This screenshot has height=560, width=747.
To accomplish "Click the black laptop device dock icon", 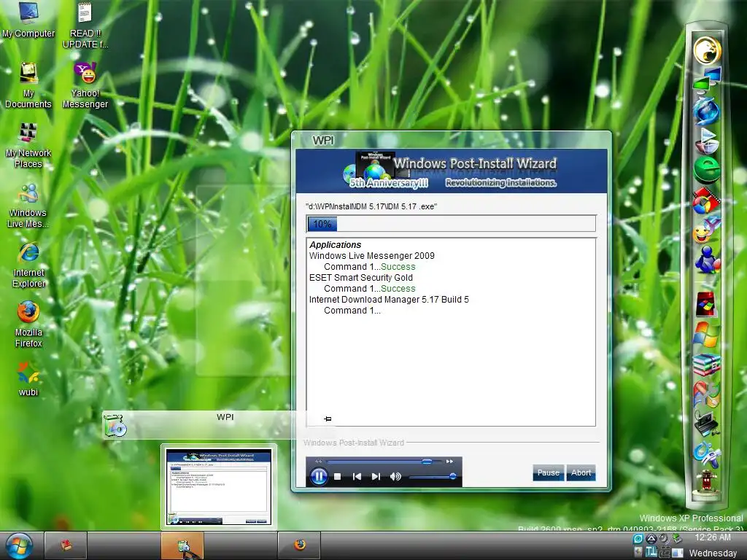I will click(x=706, y=424).
